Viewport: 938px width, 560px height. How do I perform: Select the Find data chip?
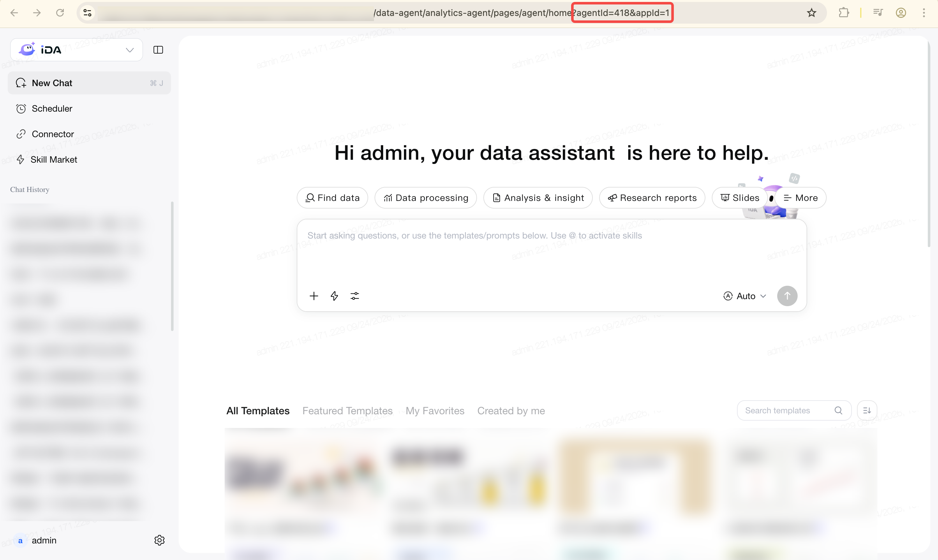(332, 198)
